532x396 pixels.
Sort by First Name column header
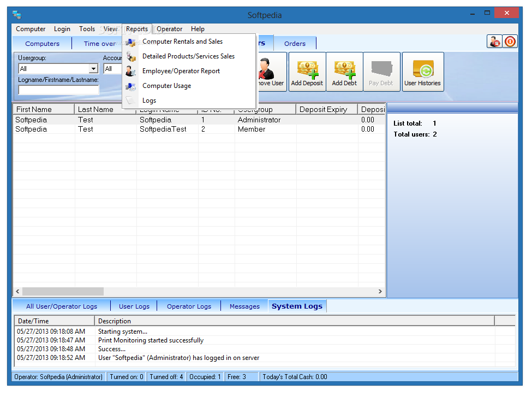click(x=44, y=109)
